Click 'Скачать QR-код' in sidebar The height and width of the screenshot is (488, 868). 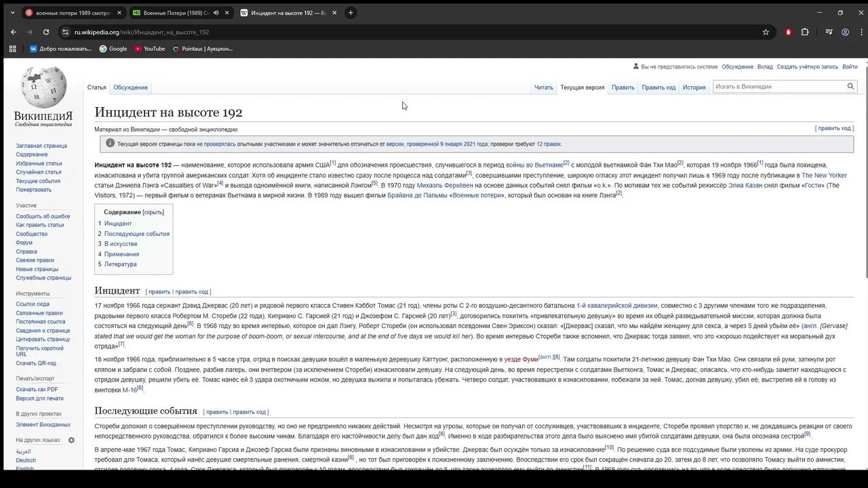36,363
